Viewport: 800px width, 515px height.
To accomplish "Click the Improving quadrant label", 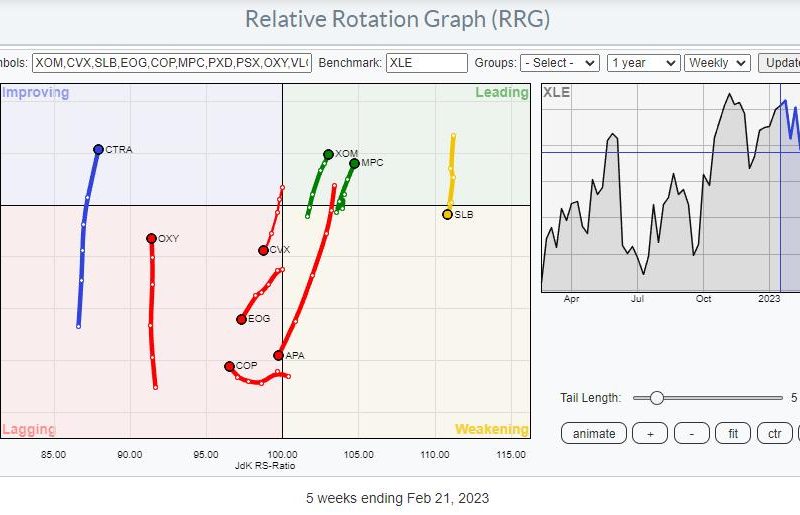I will pyautogui.click(x=36, y=93).
